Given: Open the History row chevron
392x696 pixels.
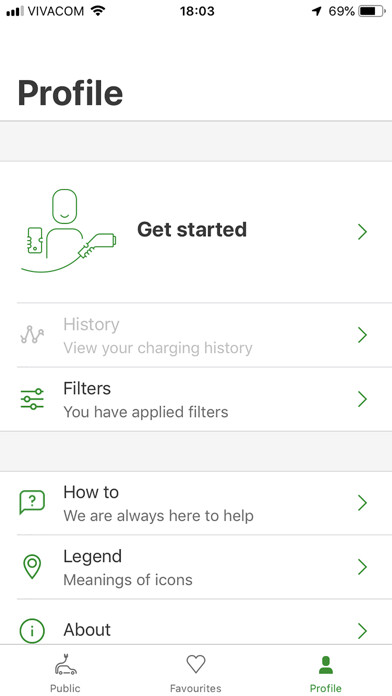Looking at the screenshot, I should click(363, 335).
